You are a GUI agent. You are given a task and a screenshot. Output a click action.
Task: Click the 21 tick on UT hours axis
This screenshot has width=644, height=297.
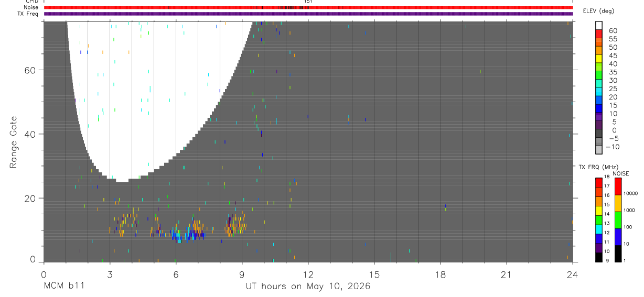[506, 274]
